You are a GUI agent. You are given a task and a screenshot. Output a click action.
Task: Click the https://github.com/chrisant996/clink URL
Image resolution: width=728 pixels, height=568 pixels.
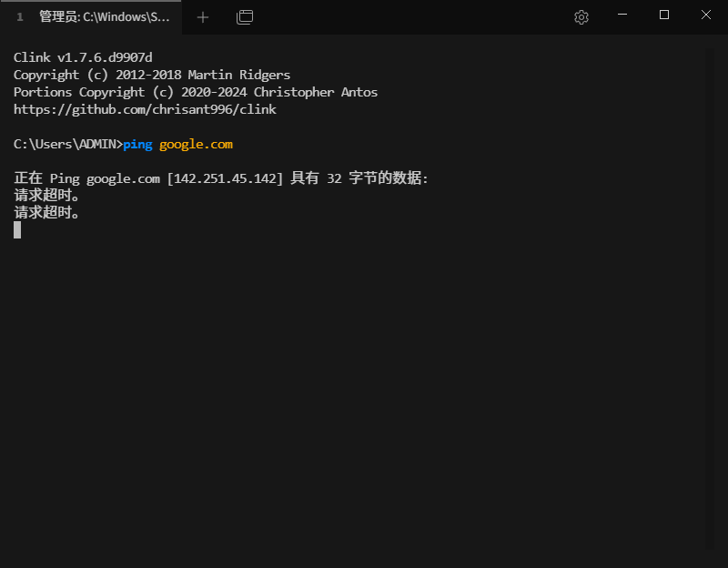[145, 109]
